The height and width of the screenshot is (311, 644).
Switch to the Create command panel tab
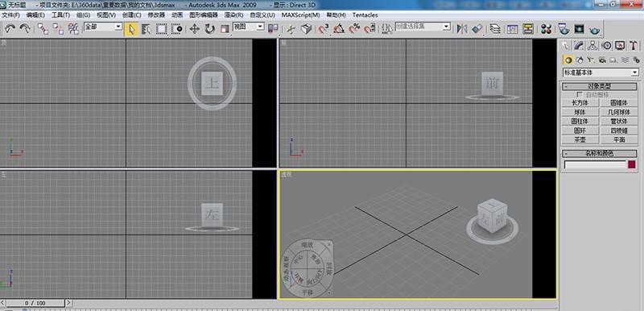point(566,45)
